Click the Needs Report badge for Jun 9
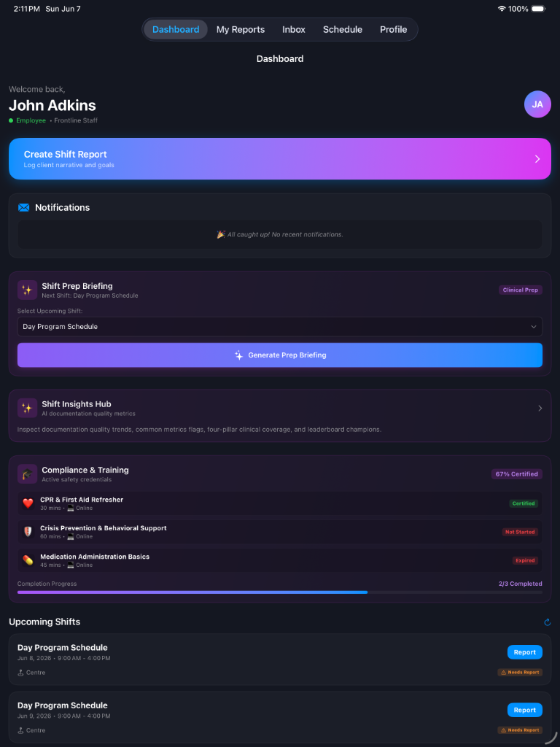This screenshot has height=747, width=560. (520, 729)
